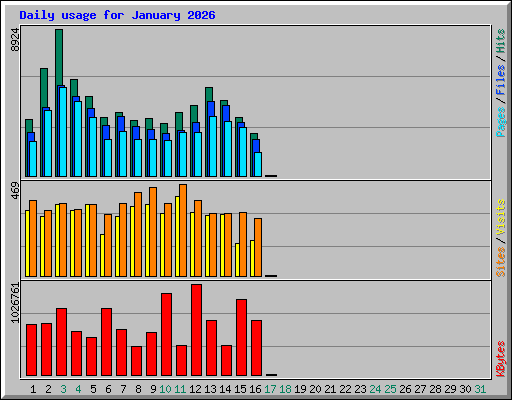Click the red KBytes bar for day 8
The height and width of the screenshot is (400, 512).
click(x=137, y=361)
